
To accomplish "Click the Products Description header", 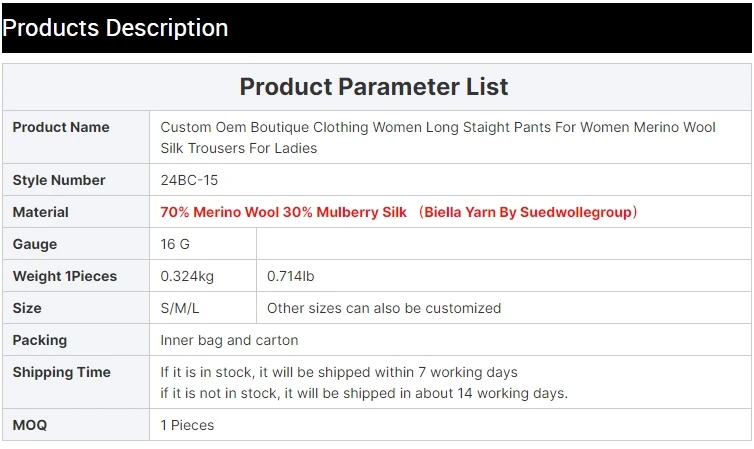I will tap(115, 28).
